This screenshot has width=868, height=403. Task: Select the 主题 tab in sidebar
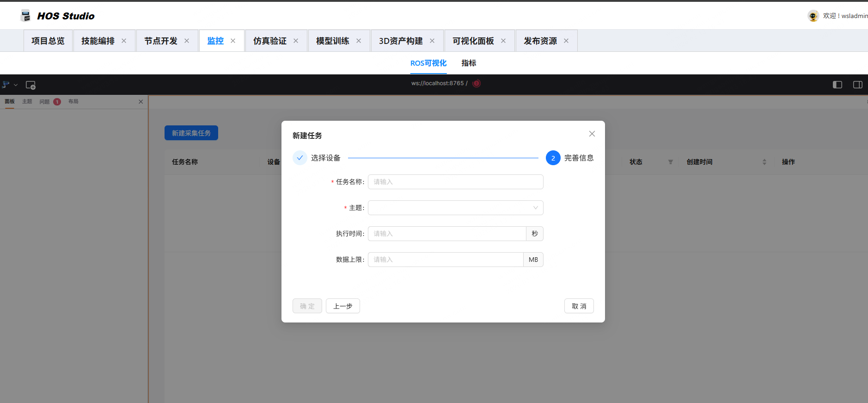point(27,101)
